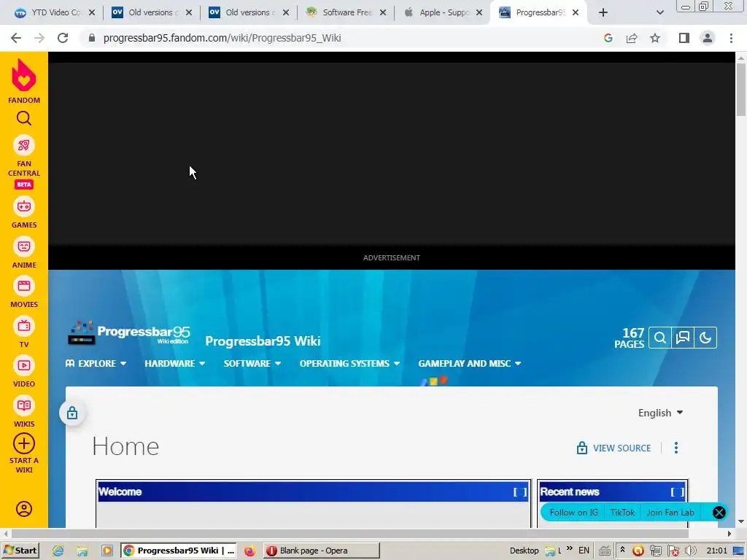Switch to Software Free tab
Image resolution: width=747 pixels, height=560 pixels.
pyautogui.click(x=345, y=13)
